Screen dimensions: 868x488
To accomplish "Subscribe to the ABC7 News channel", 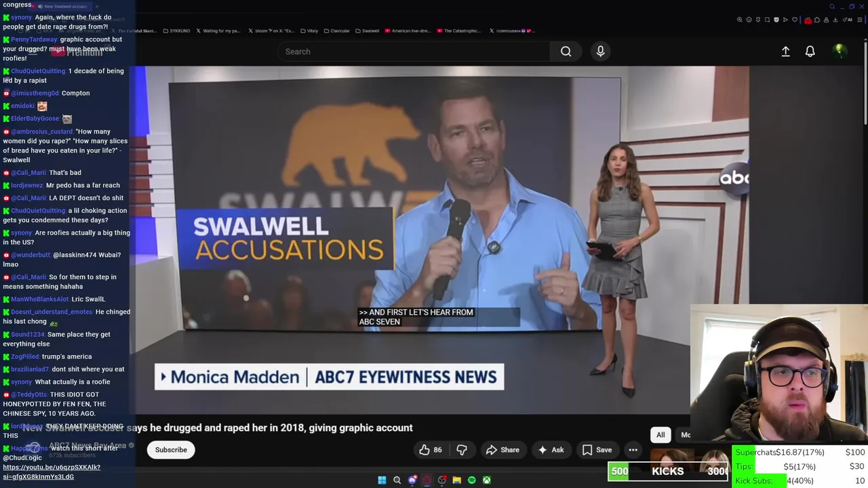I will pos(171,450).
